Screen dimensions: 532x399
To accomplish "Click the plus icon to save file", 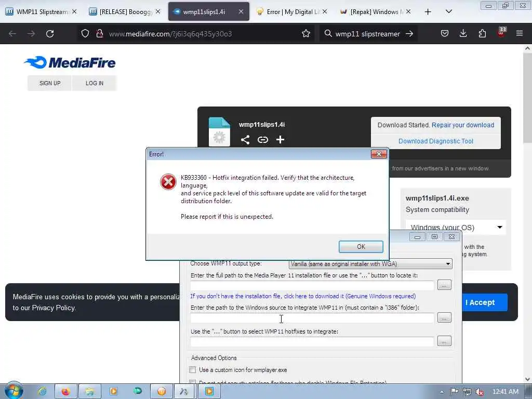I will pos(280,140).
